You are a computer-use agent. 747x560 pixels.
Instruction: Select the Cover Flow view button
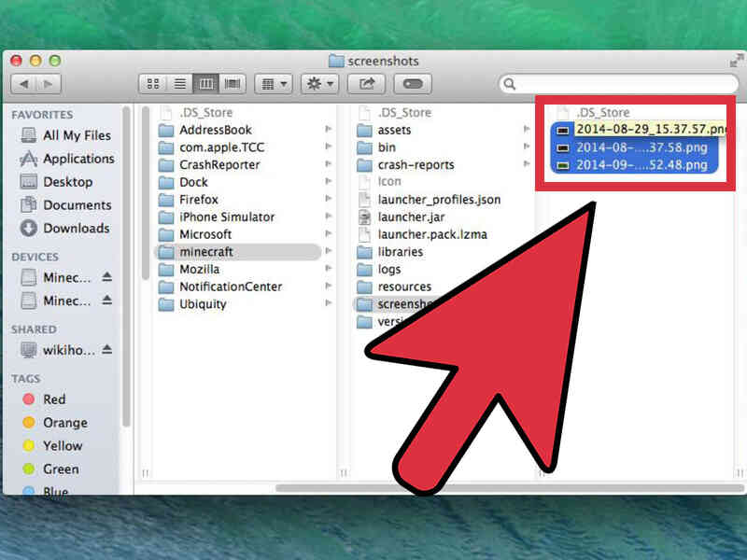[x=233, y=84]
